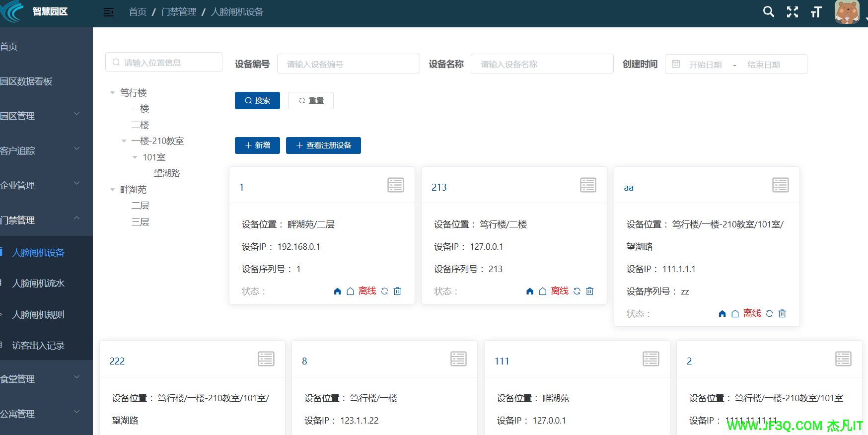Collapse the 笃行楼 tree node arrow
This screenshot has width=868, height=435.
[x=113, y=93]
